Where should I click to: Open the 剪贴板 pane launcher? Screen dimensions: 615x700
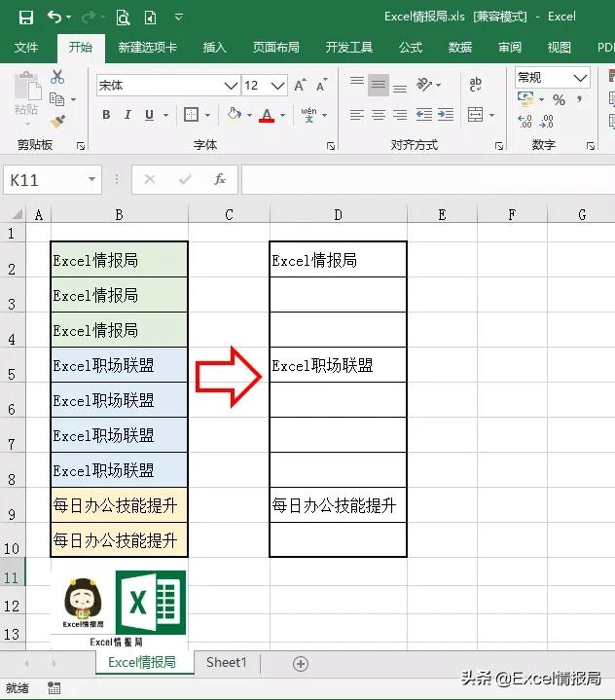pos(81,146)
